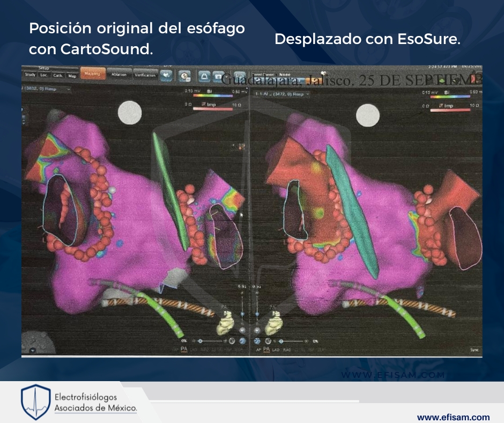Image resolution: width=504 pixels, height=423 pixels.
Task: Click the left viewer transparency slider
Action: click(209, 341)
